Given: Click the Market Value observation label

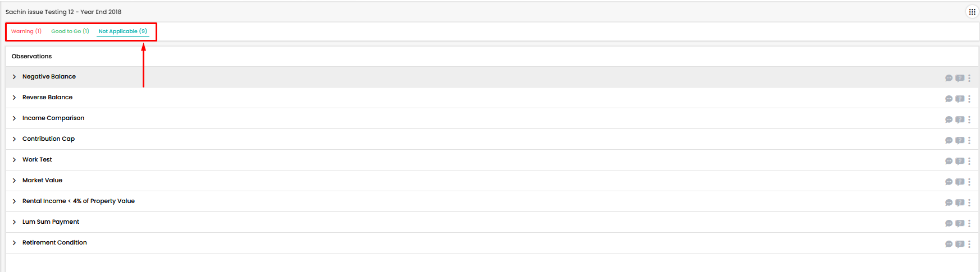Looking at the screenshot, I should pos(42,181).
